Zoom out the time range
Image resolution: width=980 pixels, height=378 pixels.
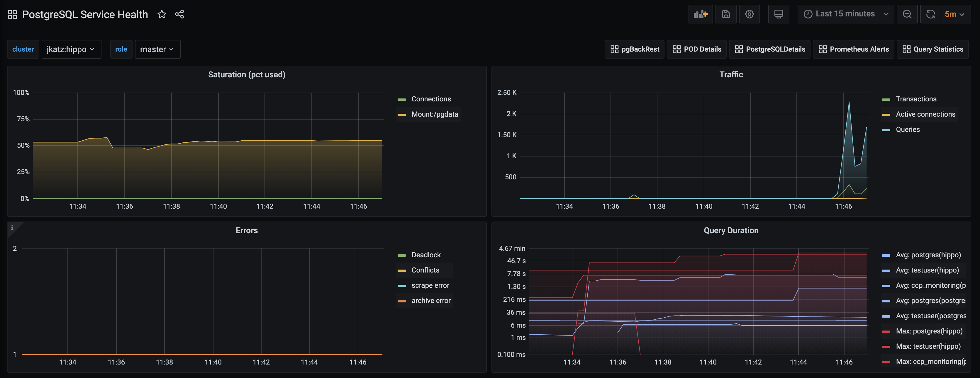[x=907, y=14]
